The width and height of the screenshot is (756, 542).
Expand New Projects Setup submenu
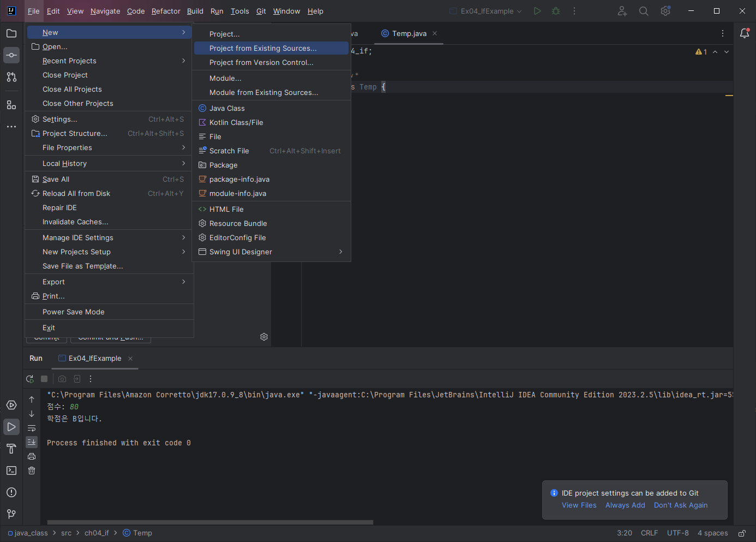tap(109, 252)
